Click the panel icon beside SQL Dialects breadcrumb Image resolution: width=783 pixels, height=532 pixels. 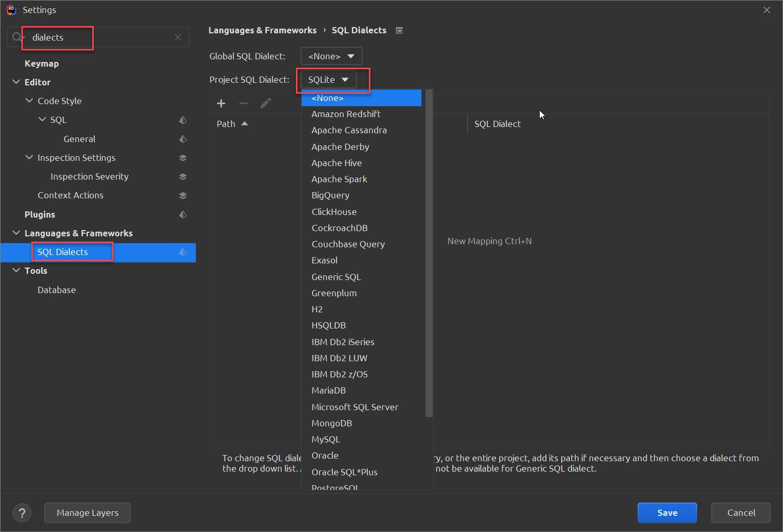399,30
